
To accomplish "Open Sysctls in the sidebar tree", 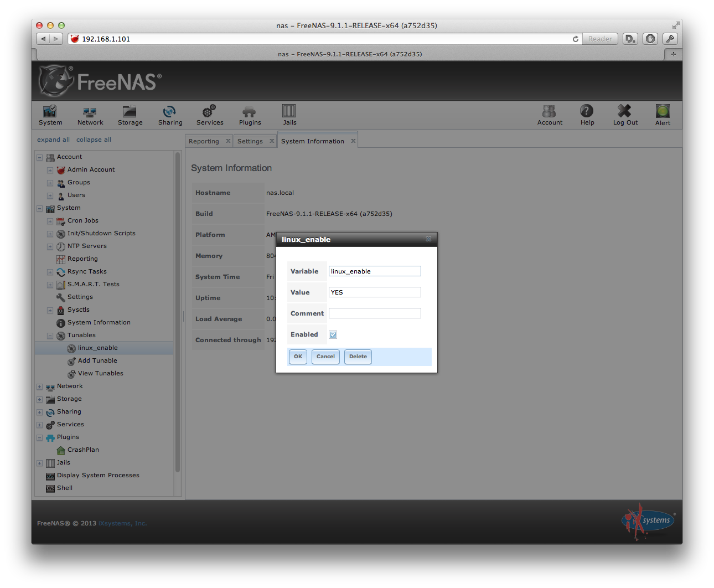I will pyautogui.click(x=78, y=310).
